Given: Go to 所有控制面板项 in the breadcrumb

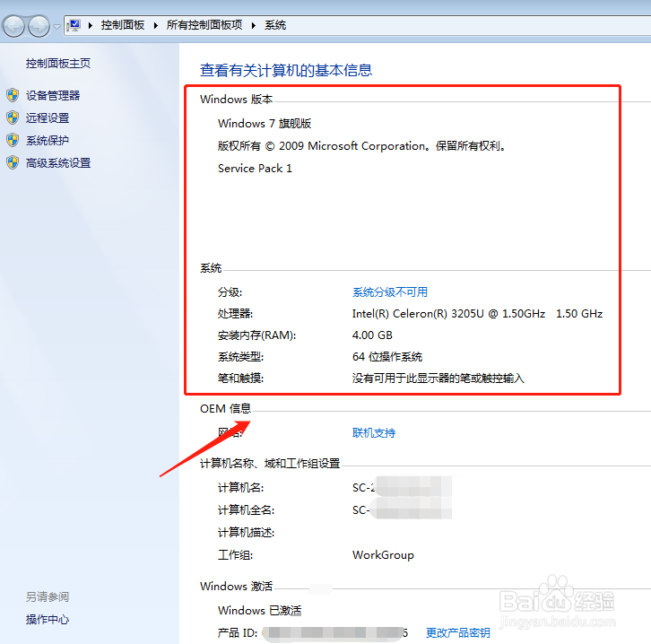Looking at the screenshot, I should 204,25.
